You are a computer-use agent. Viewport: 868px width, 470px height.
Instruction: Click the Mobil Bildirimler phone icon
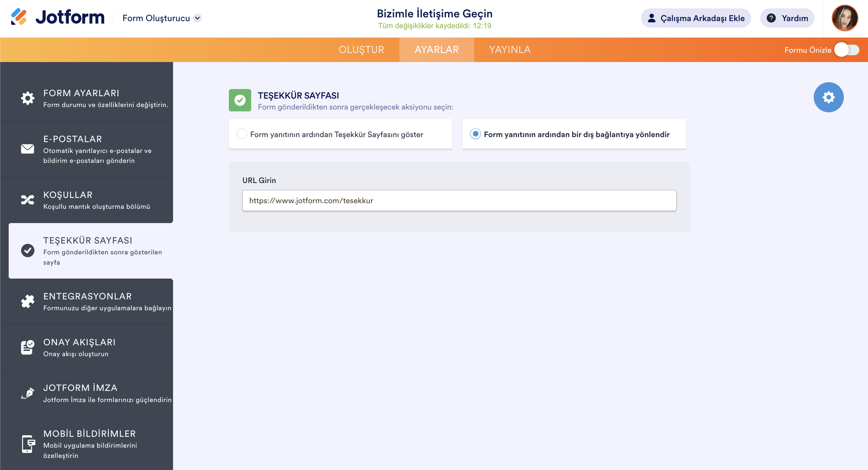[x=28, y=444]
